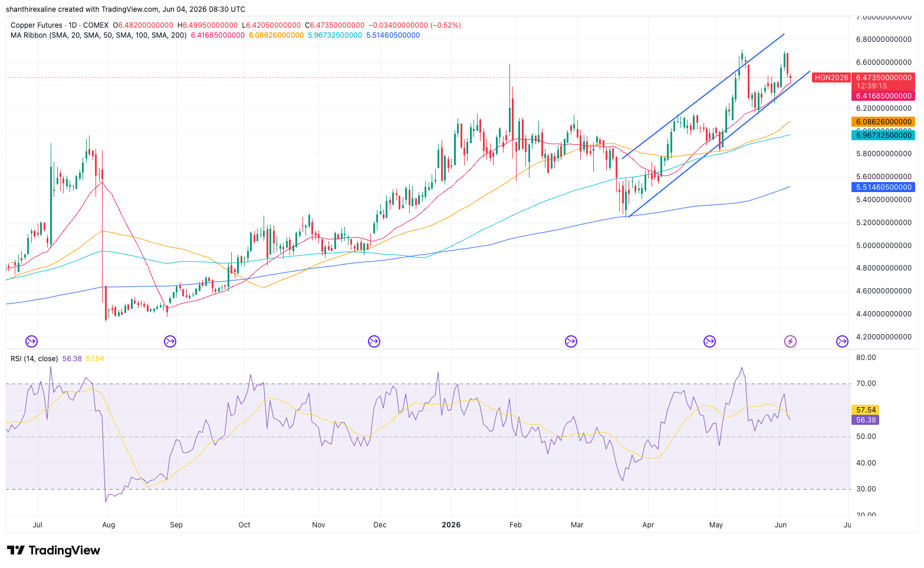Viewport: 924px width, 568px height.
Task: Click the lightning-bolt event marker near Jun
Action: click(x=790, y=341)
